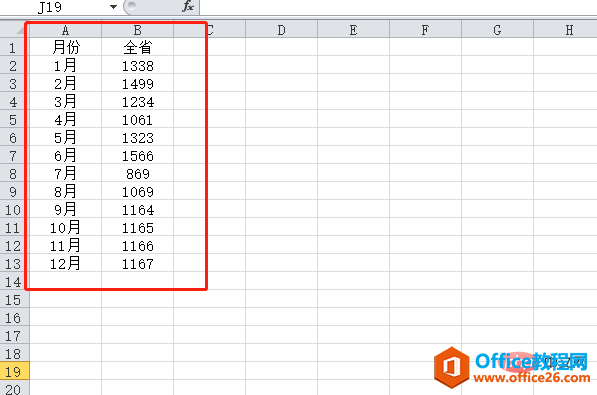The width and height of the screenshot is (597, 395).
Task: Select highlighted row 19 header
Action: pos(14,371)
